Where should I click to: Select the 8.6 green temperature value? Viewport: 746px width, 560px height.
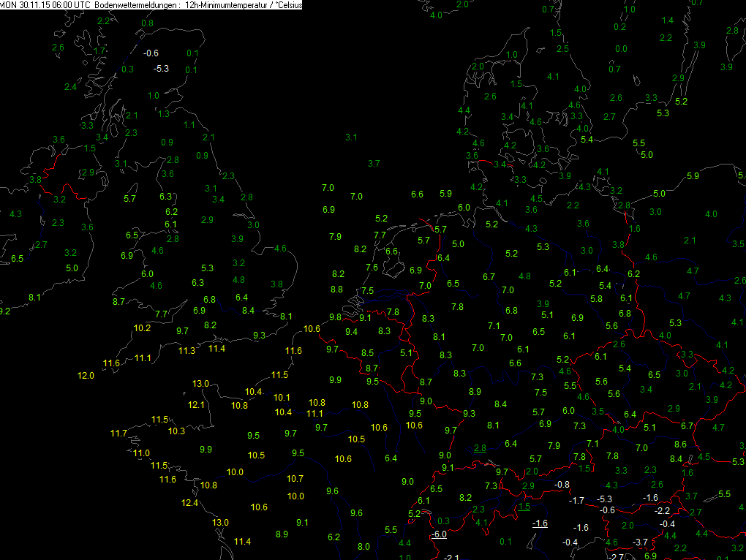pos(680,444)
